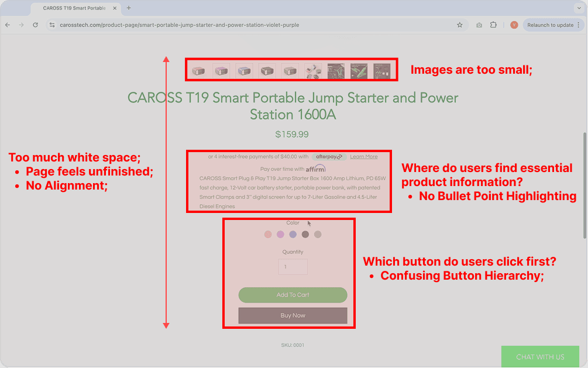Reload the page with the refresh icon

coord(35,25)
